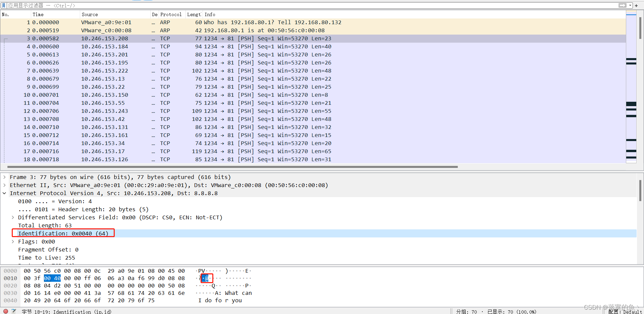Viewport: 644px width, 314px height.
Task: Select the Time to Live: 255 field
Action: click(x=46, y=258)
